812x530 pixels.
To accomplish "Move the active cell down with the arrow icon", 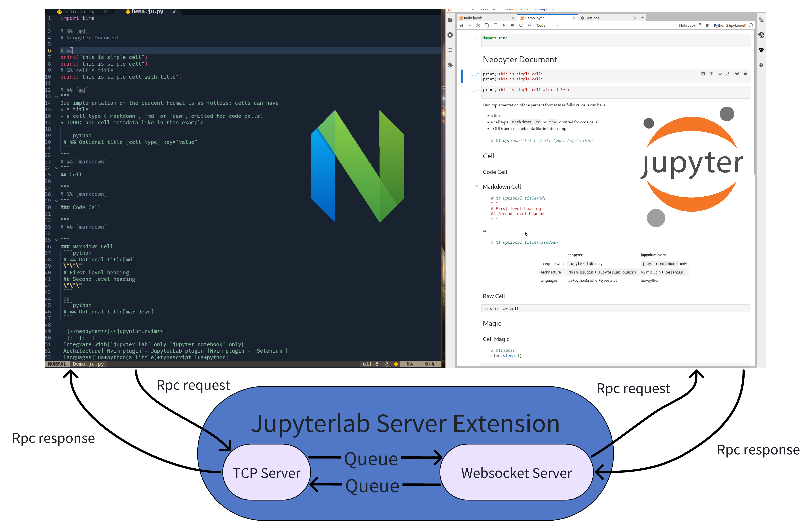I will click(x=720, y=73).
